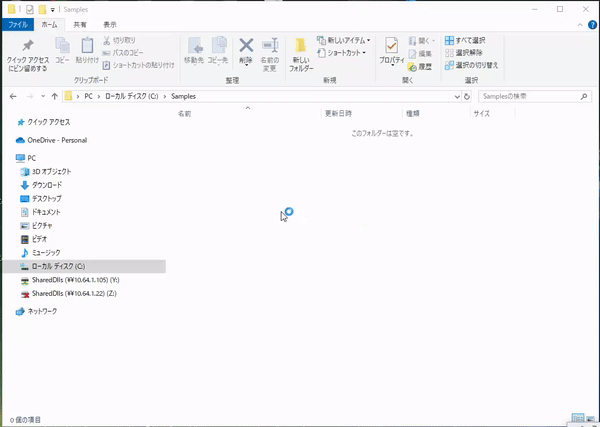This screenshot has width=600, height=427.
Task: Open the 表示 (View) ribbon tab
Action: point(110,23)
